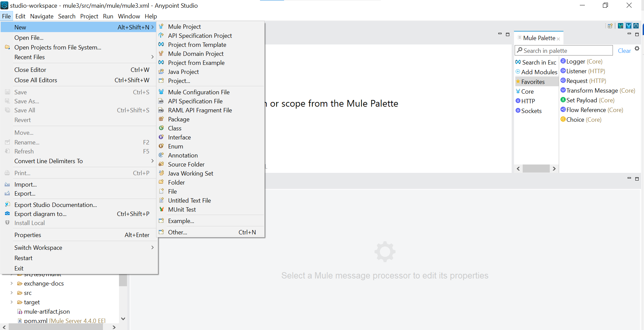This screenshot has width=644, height=330.
Task: Minimize the Mule Palette view
Action: (x=629, y=34)
